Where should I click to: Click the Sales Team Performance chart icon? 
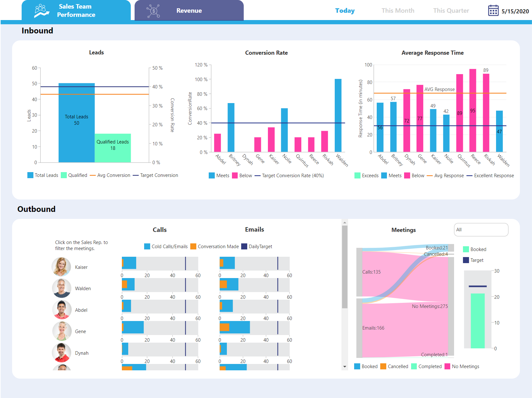42,10
